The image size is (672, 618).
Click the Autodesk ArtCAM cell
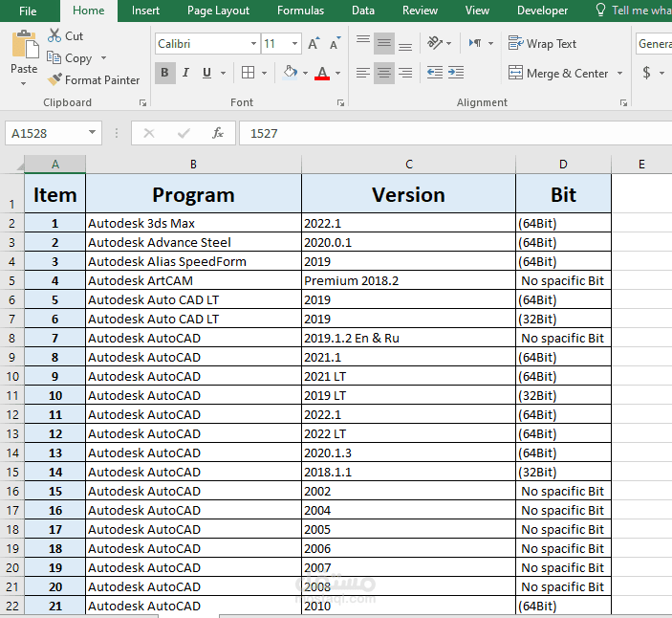pyautogui.click(x=193, y=281)
